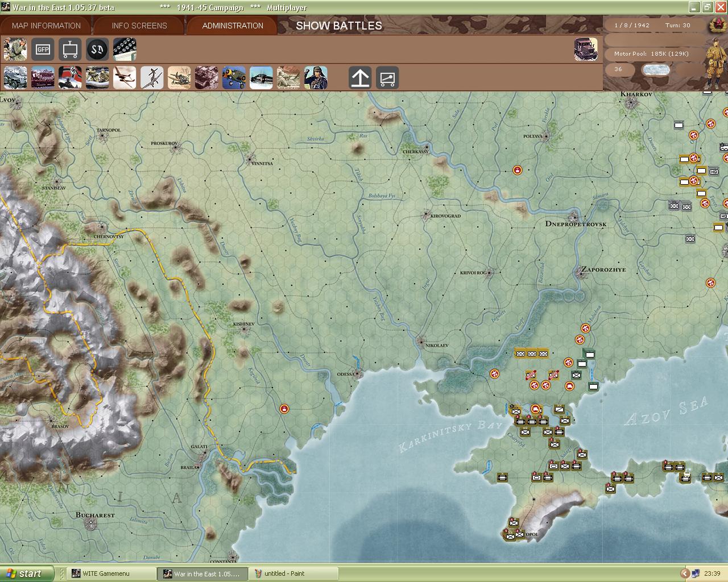Click the Zaporozhye city label
Image resolution: width=728 pixels, height=582 pixels.
click(x=603, y=269)
